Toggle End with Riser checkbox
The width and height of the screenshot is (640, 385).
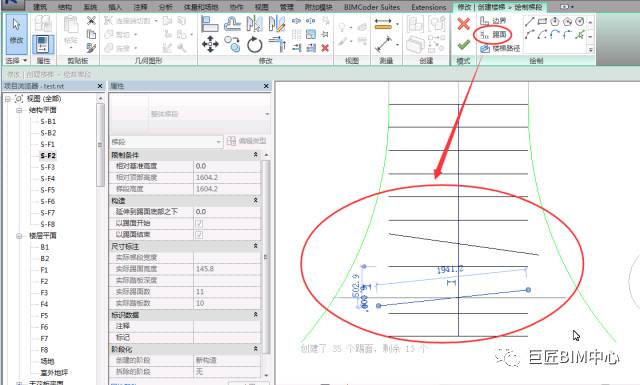[x=199, y=235]
